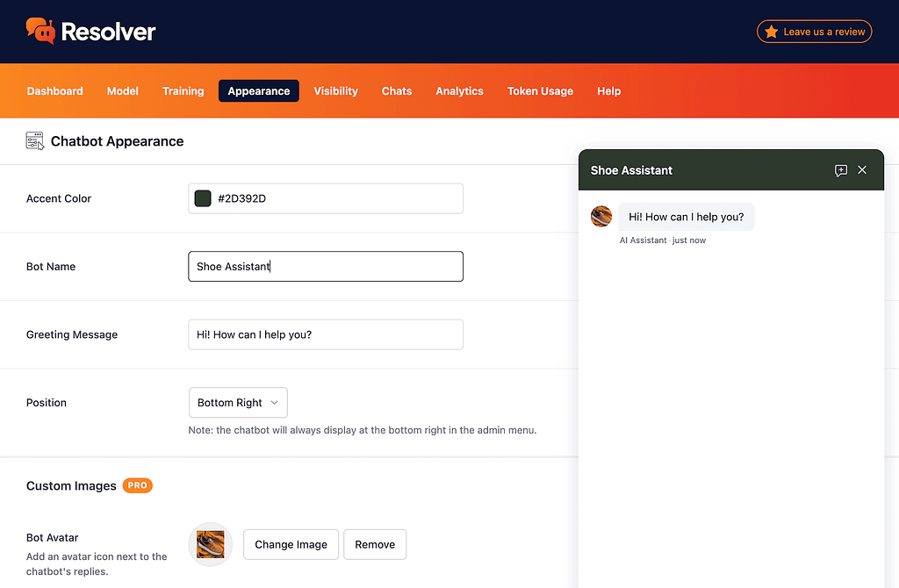Click the Change Image button
Image resolution: width=899 pixels, height=588 pixels.
(291, 544)
